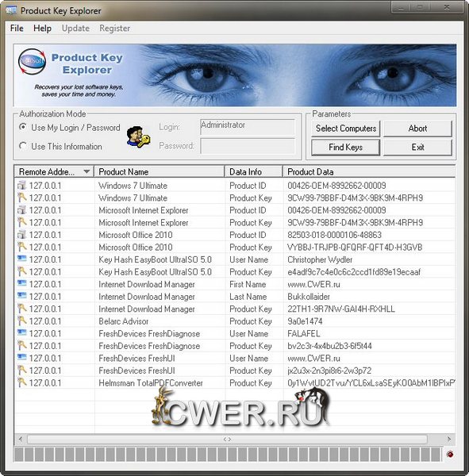Viewport: 469px width, 476px height.
Task: Click the key icon for Belarc Advisor row
Action: (22, 321)
